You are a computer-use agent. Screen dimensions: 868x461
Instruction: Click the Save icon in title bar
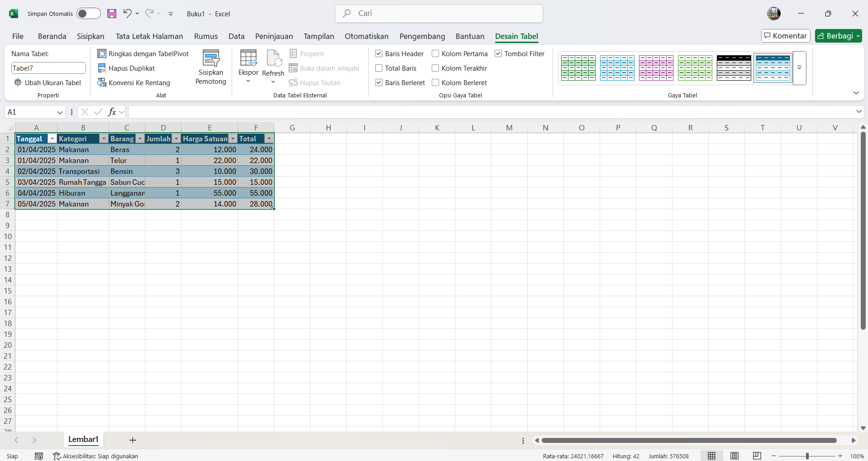[112, 14]
